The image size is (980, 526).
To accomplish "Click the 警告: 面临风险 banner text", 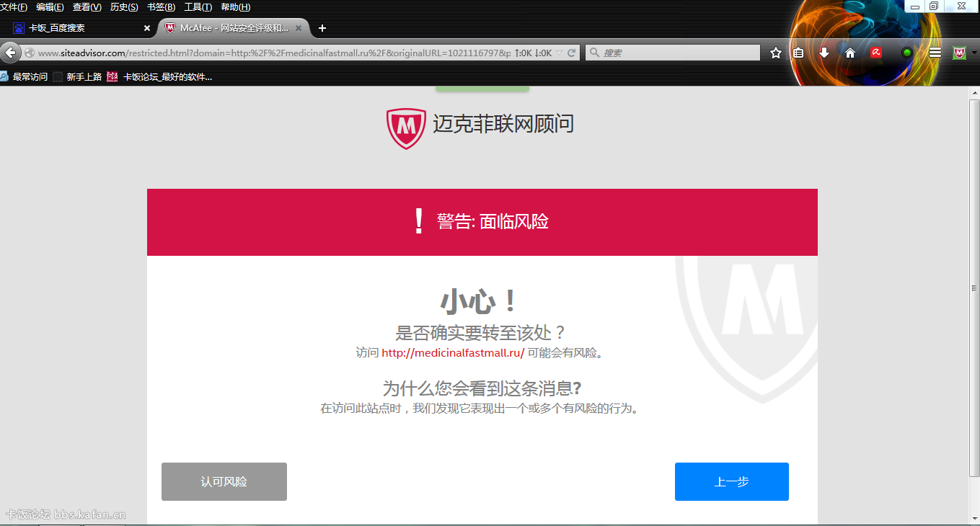I will pyautogui.click(x=493, y=221).
